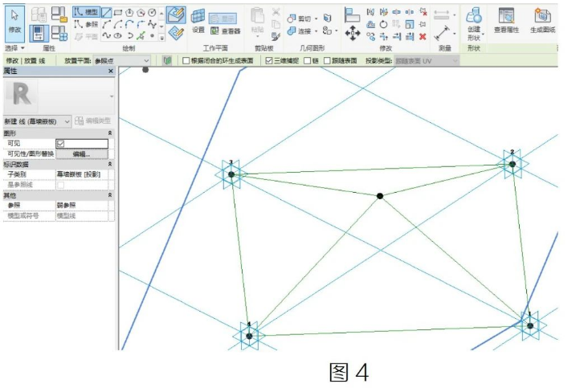Select the Ellipse draw tool

(118, 36)
